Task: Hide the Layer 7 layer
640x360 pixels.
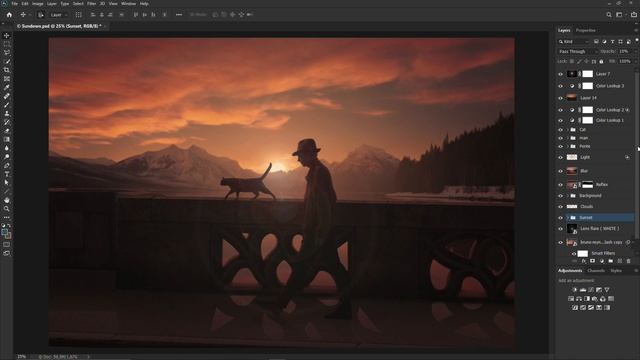Action: (x=560, y=74)
